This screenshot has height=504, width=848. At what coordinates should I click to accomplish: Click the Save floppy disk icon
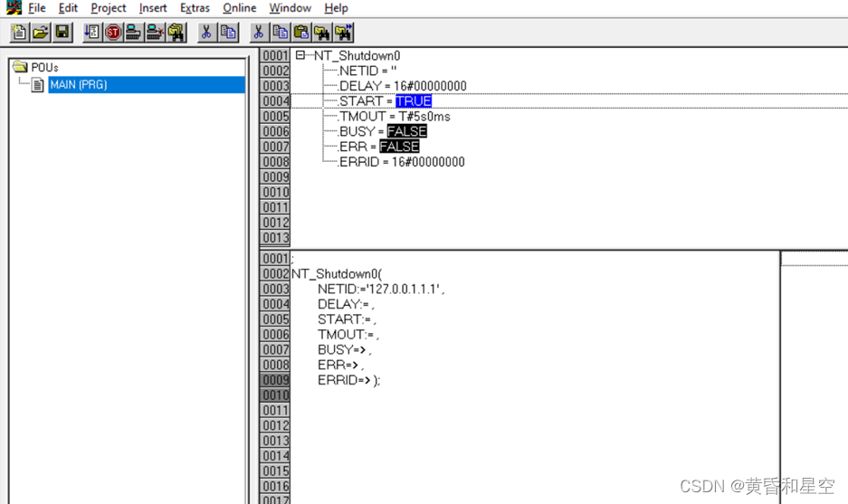click(62, 33)
